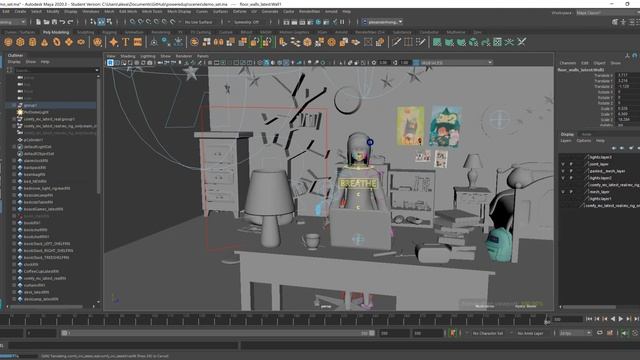
Task: Switch to the Rigging shelf tab
Action: [109, 32]
